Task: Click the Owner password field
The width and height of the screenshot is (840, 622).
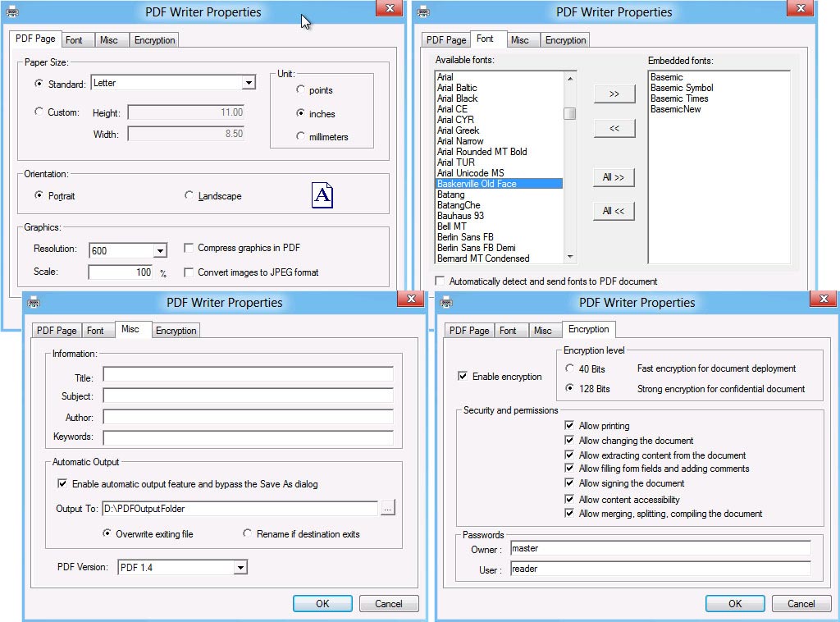Action: pos(660,548)
